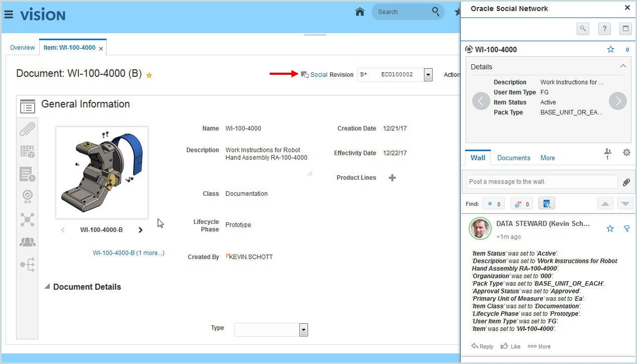This screenshot has width=637, height=364.
Task: Toggle the star next to Document WI-100-4000 title
Action: pos(149,75)
